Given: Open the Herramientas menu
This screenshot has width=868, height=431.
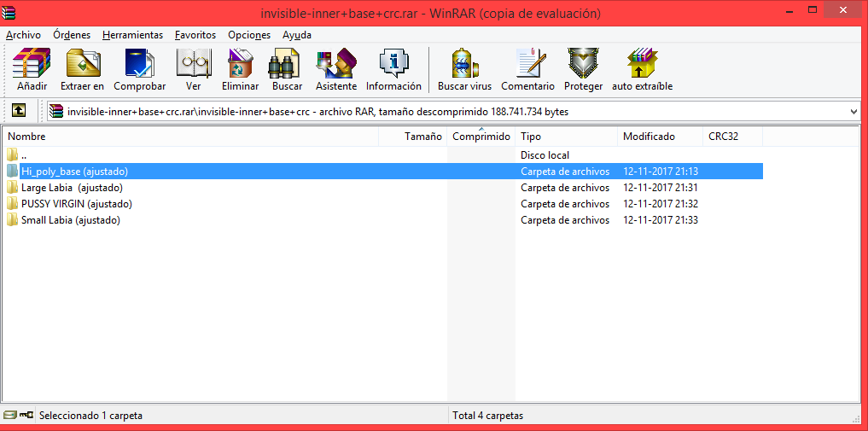Looking at the screenshot, I should pos(132,35).
